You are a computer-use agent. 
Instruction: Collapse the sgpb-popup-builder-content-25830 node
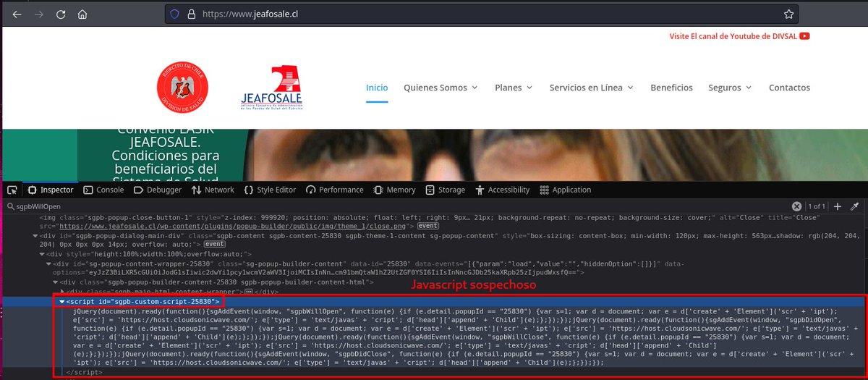[x=56, y=282]
